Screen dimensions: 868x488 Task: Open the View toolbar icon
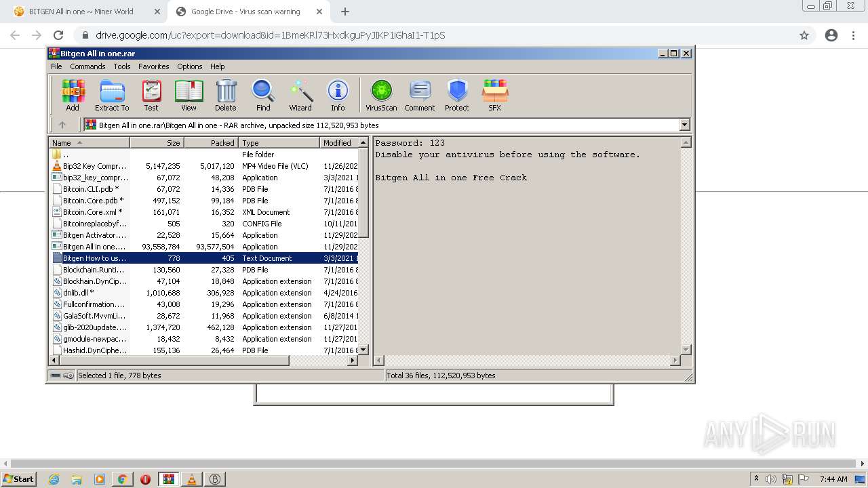(x=189, y=95)
